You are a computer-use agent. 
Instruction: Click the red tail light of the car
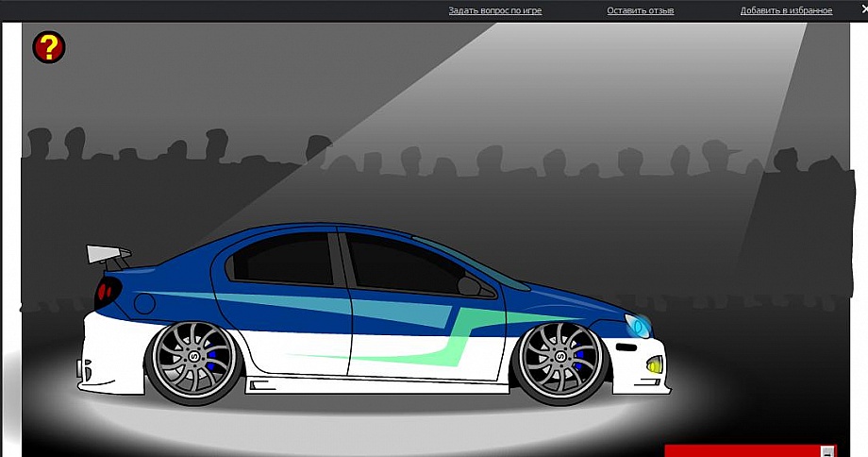(107, 293)
